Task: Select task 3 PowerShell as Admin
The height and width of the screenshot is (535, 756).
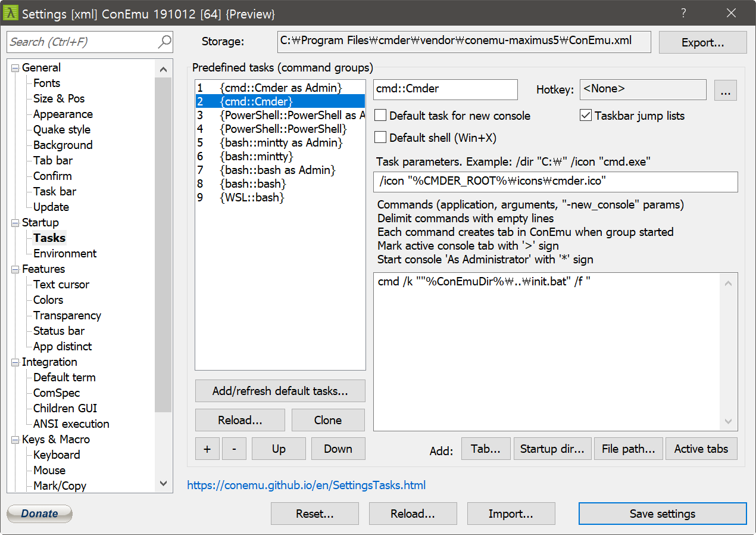Action: 280,115
